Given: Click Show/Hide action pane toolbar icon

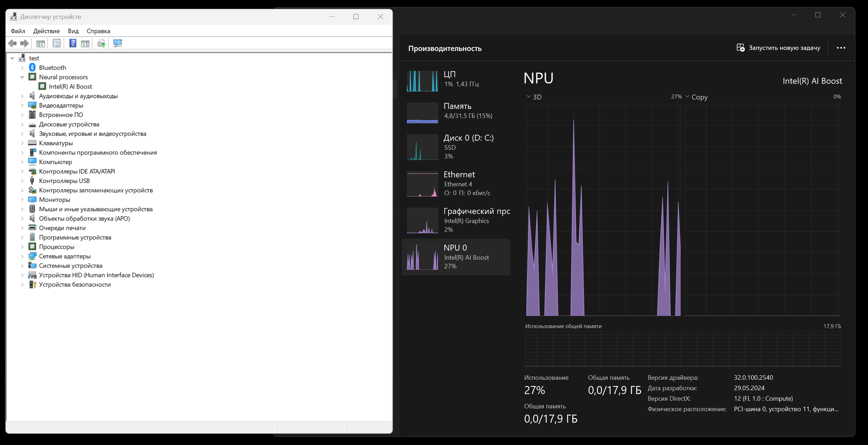Looking at the screenshot, I should point(85,43).
